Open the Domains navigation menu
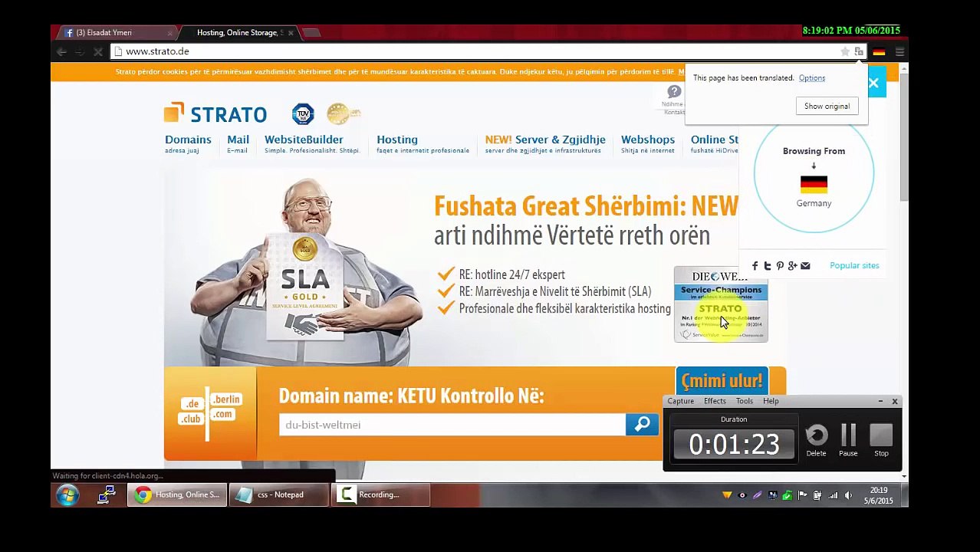 [x=188, y=143]
